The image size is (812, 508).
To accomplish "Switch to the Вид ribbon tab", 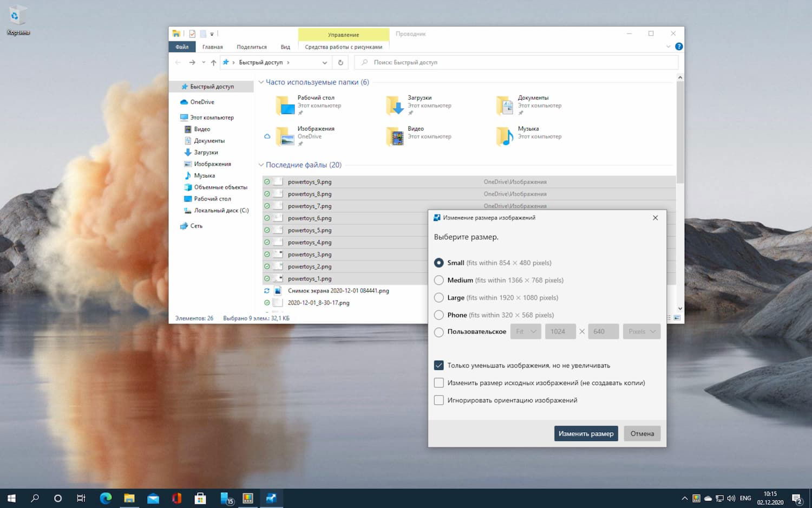I will click(x=285, y=47).
